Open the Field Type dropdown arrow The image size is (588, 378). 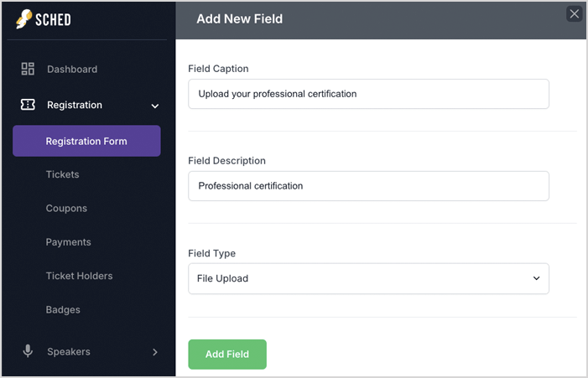click(536, 278)
